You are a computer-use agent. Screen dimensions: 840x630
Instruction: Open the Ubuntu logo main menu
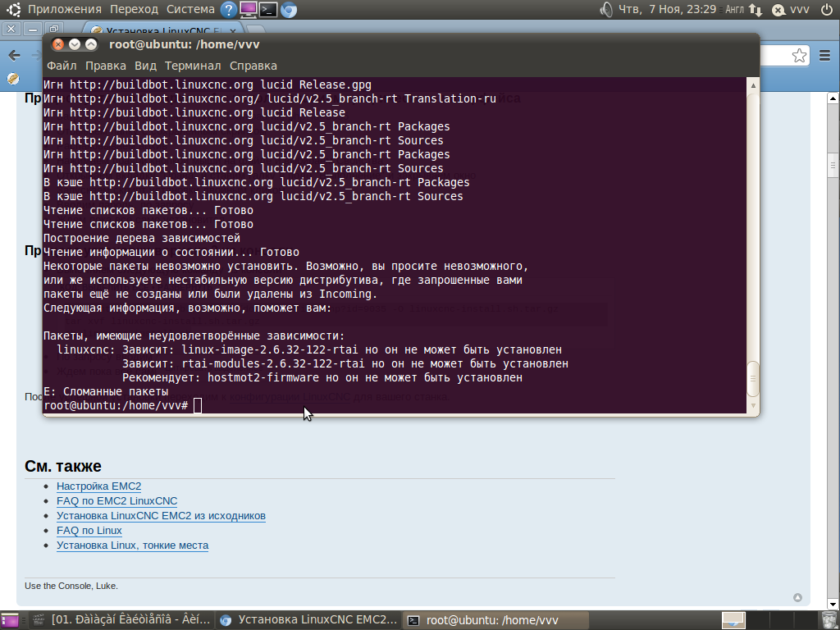click(14, 9)
